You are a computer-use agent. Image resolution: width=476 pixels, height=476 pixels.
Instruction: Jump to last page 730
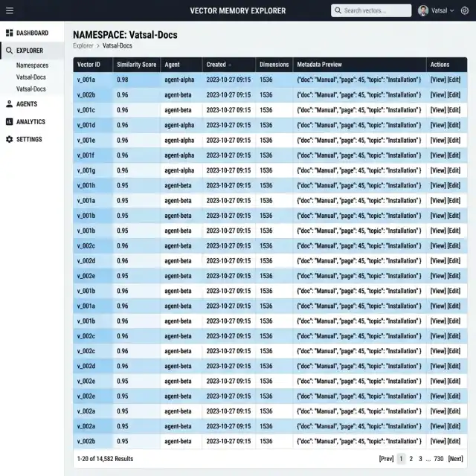click(x=439, y=459)
